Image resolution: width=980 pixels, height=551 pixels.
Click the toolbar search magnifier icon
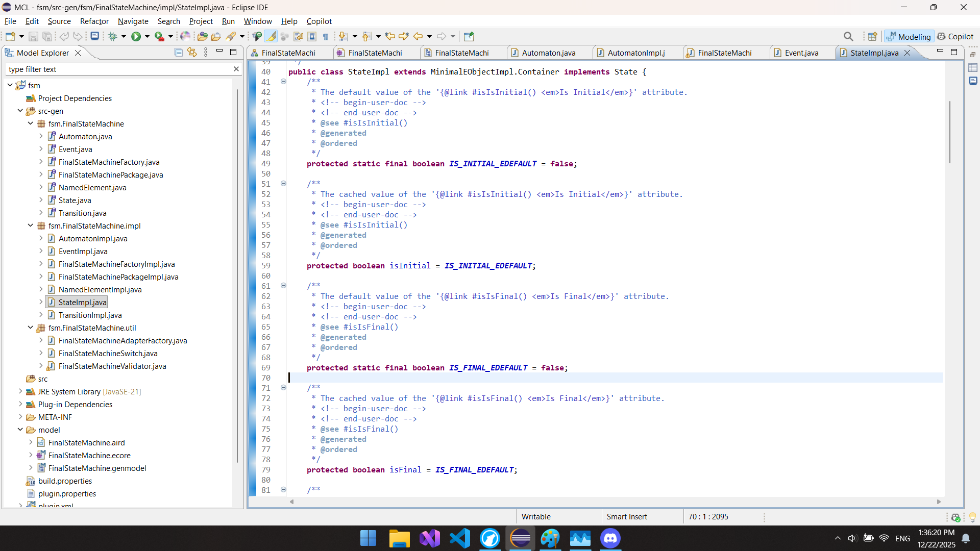pos(848,36)
